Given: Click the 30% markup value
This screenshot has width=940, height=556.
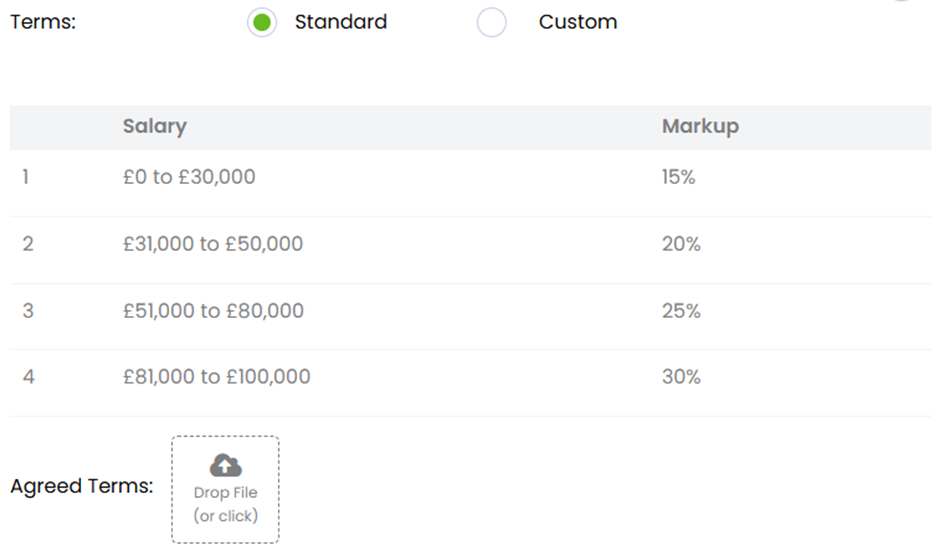Looking at the screenshot, I should click(x=681, y=377).
